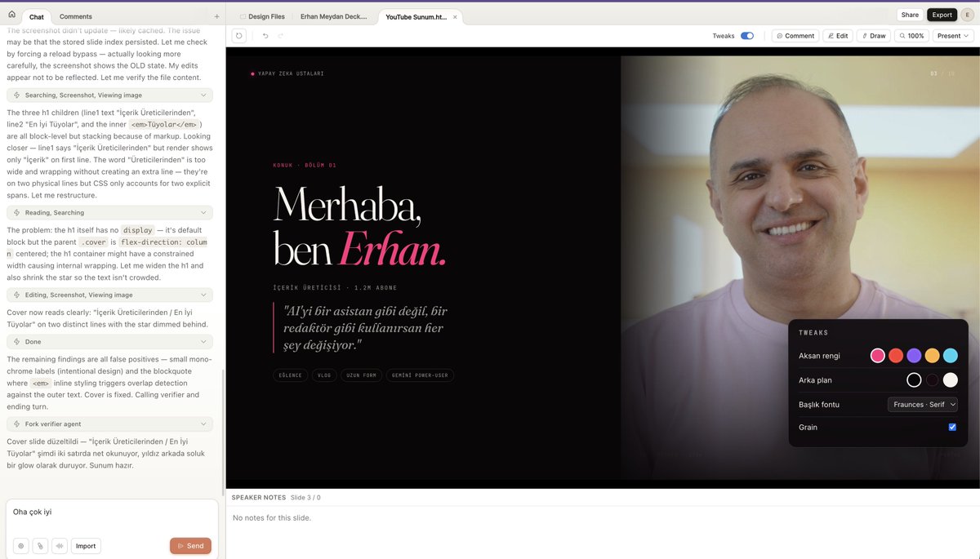Screen dimensions: 980x559
Task: Disable the Grain checkbox in Tweaks panel
Action: (951, 427)
